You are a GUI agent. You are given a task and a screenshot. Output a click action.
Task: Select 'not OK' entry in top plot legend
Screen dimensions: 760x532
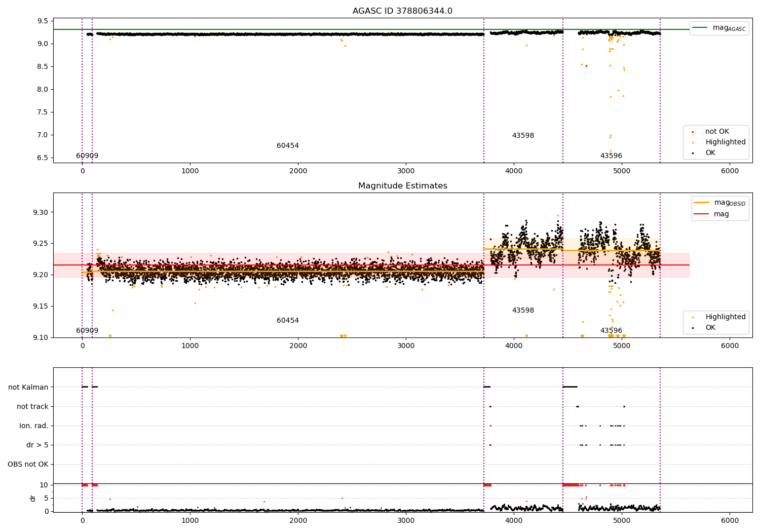click(717, 132)
